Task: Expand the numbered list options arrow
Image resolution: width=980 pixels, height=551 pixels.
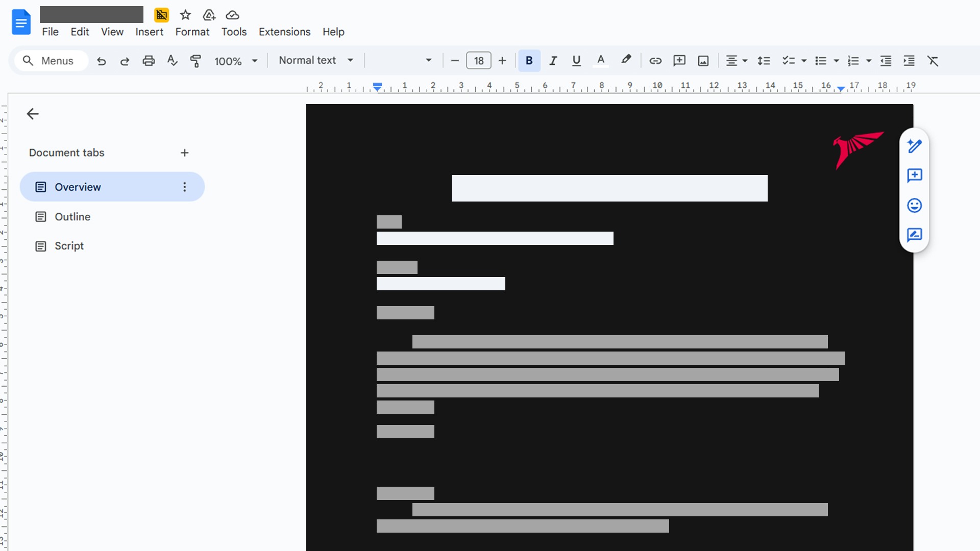Action: (869, 61)
